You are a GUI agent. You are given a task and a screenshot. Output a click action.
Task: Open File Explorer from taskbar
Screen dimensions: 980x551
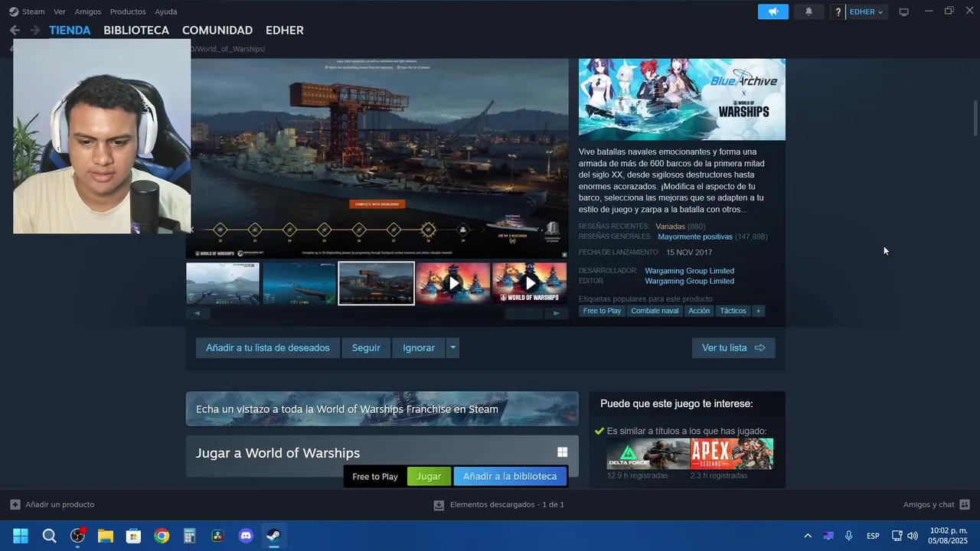[x=106, y=536]
